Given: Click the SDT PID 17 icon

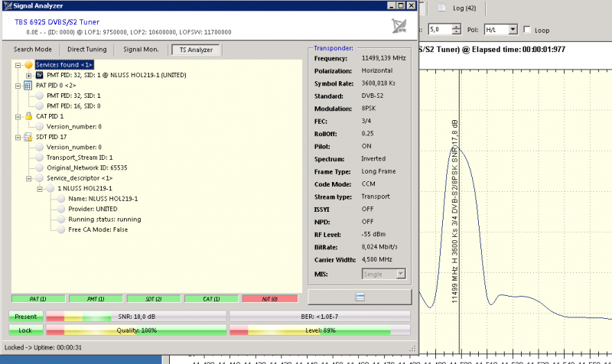Looking at the screenshot, I should (28, 137).
